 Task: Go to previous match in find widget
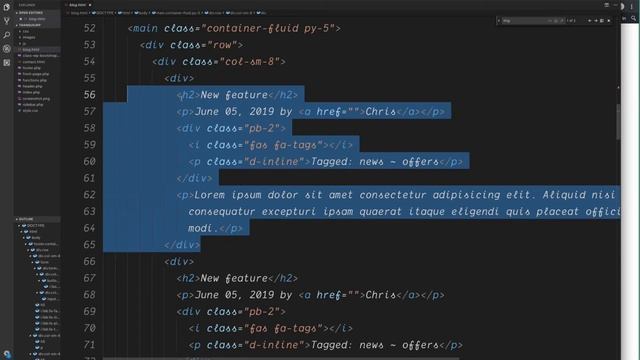(x=589, y=20)
